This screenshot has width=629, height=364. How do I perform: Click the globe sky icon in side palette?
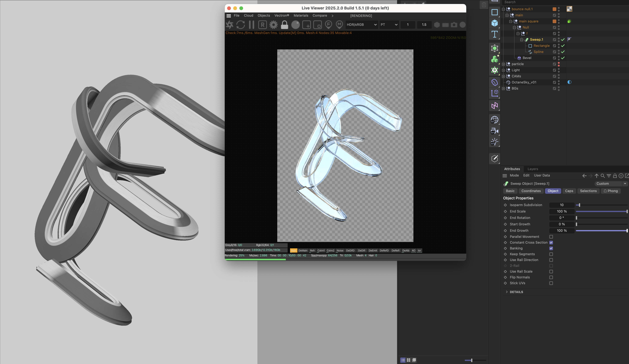[494, 120]
